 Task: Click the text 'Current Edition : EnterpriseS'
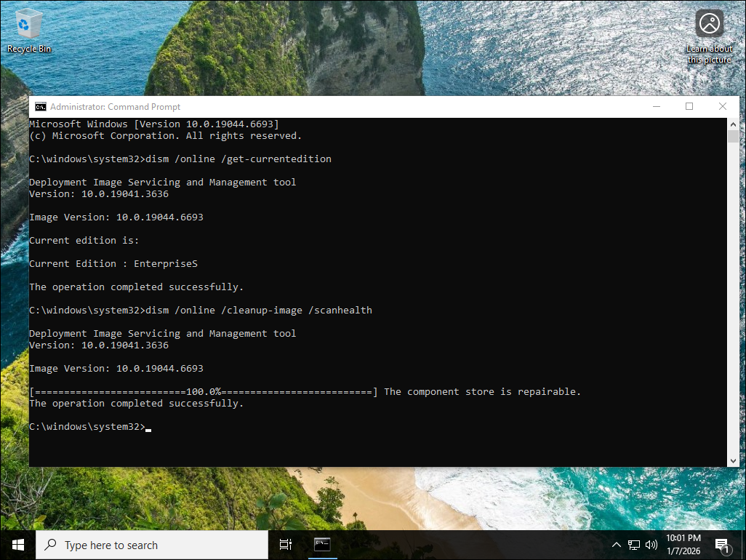coord(113,263)
